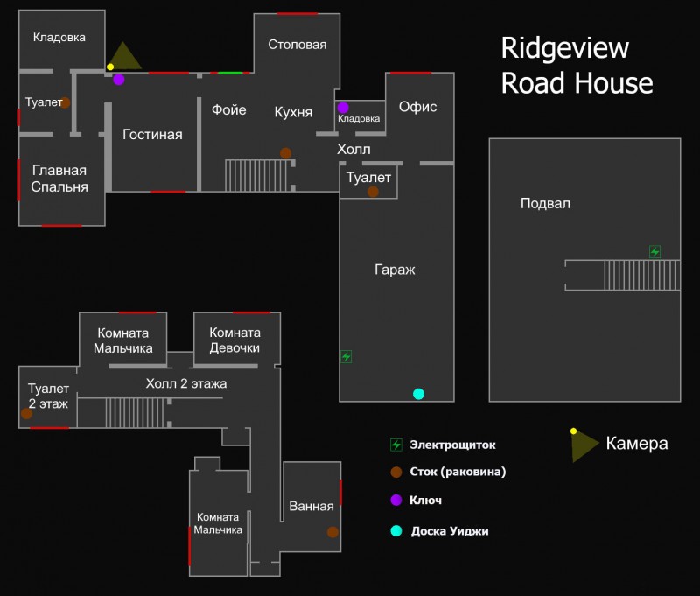Click the Туалет label above Гараж
The height and width of the screenshot is (596, 700).
(368, 178)
